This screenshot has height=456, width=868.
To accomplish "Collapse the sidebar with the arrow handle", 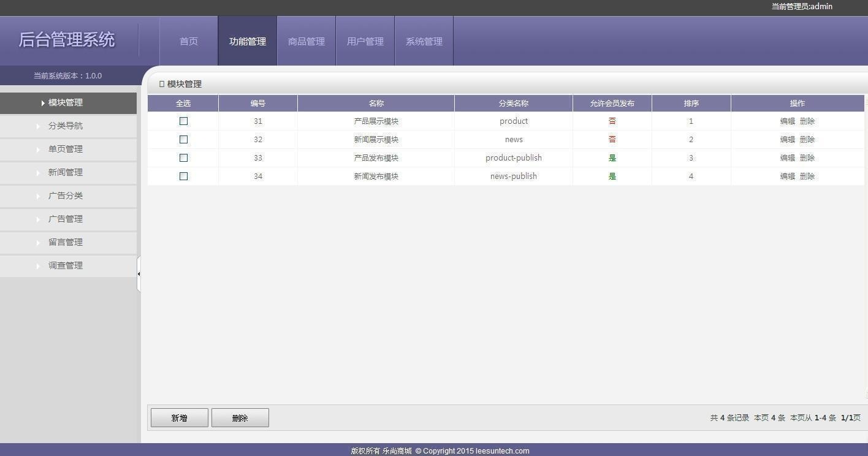I will tap(139, 274).
